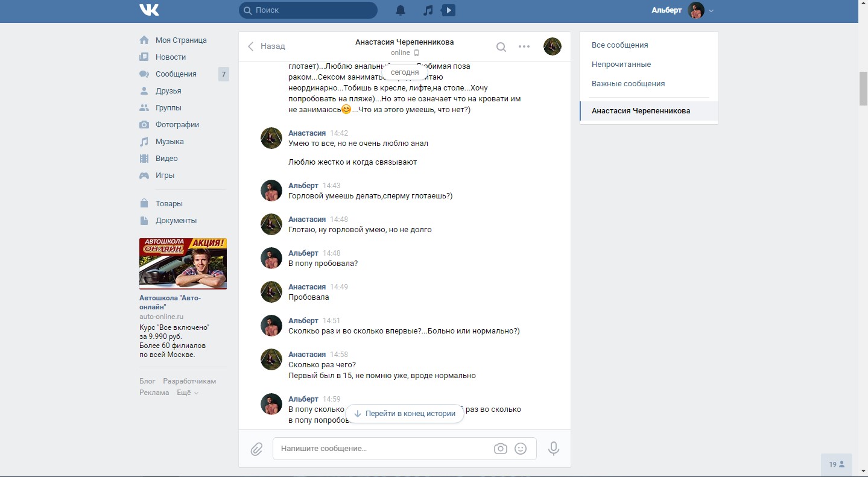Screen dimensions: 868x477
Task: Open Музыка in sidebar
Action: pos(169,142)
